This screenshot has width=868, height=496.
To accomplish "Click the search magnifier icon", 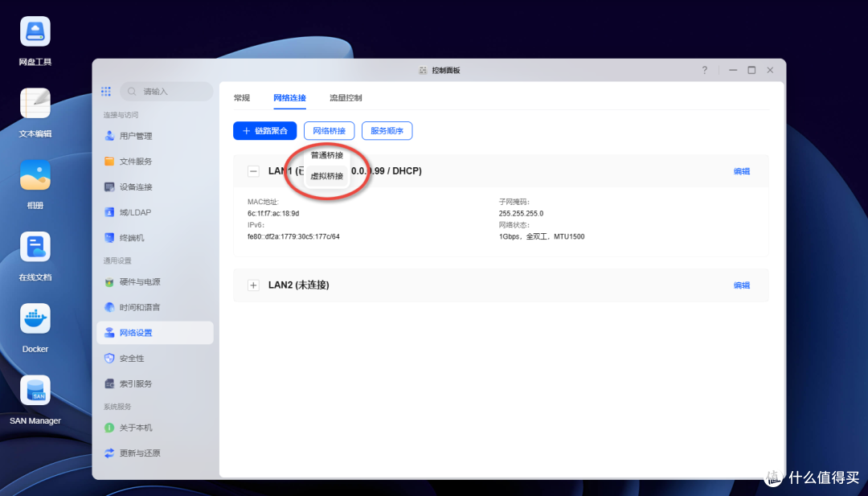I will 132,92.
